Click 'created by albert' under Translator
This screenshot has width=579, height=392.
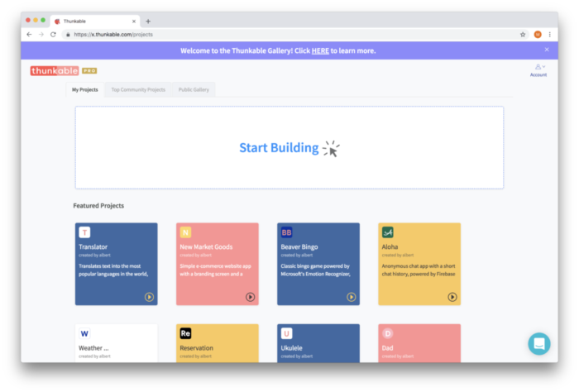click(94, 255)
